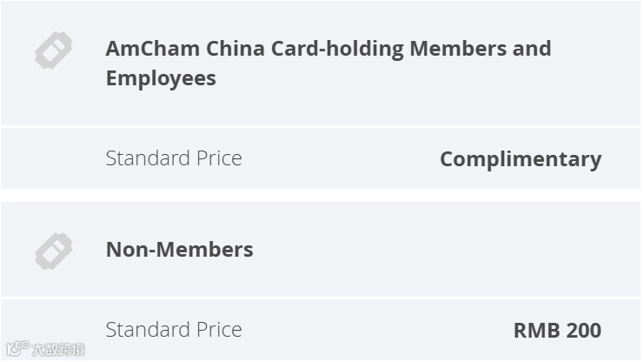Screen dimensions: 644x362
Task: Click the watermark logo in bottom-left corner
Action: [x=17, y=349]
